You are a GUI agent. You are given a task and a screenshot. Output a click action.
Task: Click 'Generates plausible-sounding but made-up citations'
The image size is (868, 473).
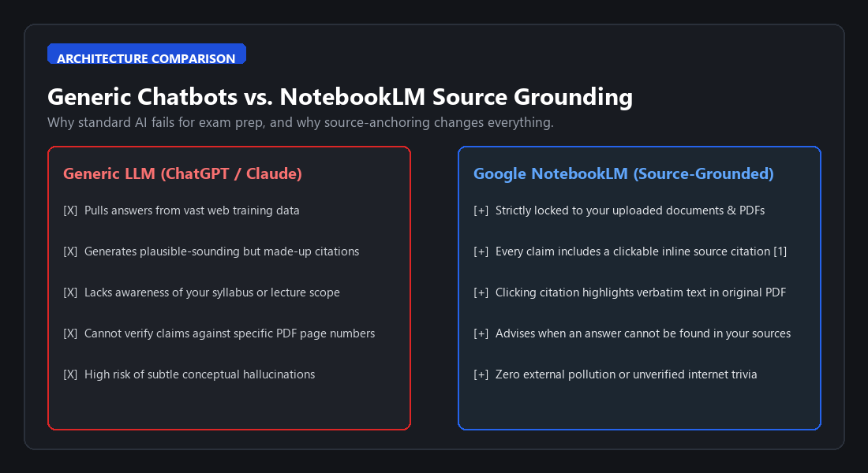point(222,251)
